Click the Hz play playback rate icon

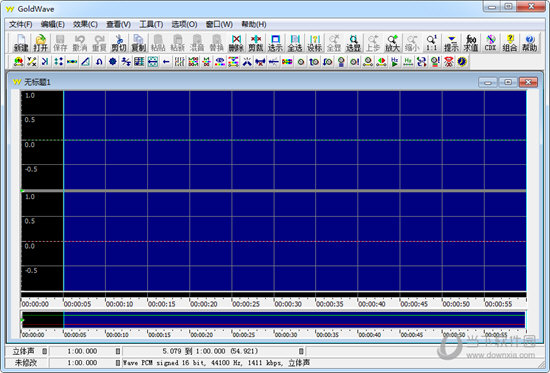point(395,62)
